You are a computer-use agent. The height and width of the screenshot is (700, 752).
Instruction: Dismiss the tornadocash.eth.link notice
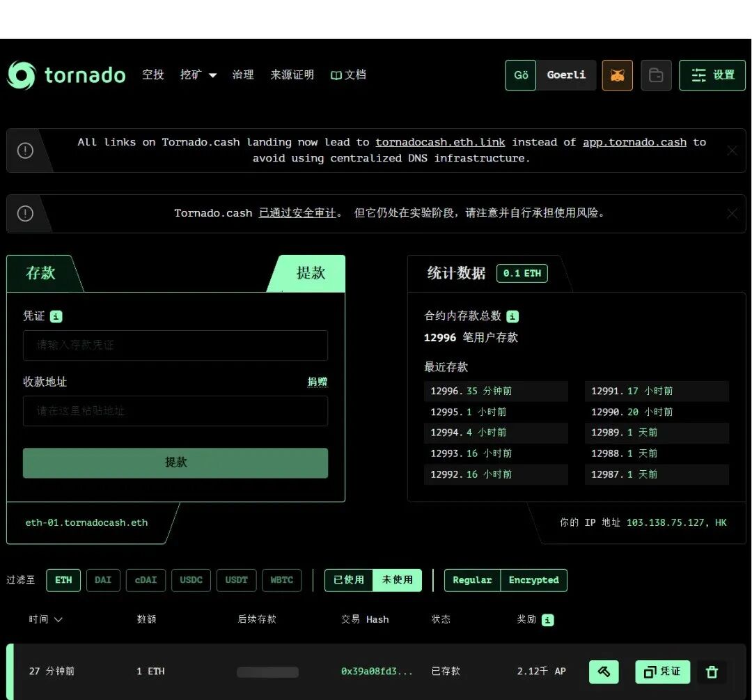(732, 150)
